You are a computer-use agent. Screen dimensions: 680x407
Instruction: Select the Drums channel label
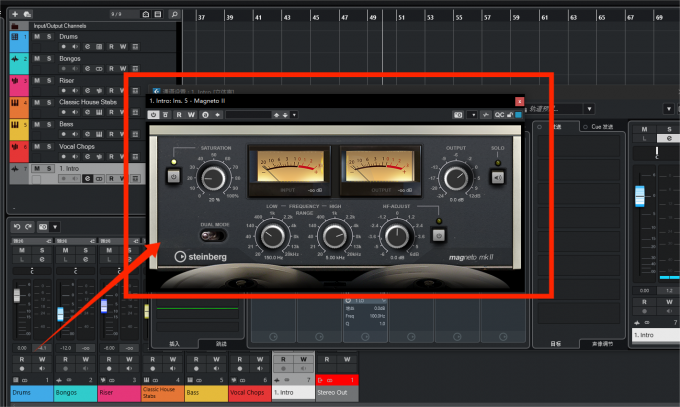32,393
